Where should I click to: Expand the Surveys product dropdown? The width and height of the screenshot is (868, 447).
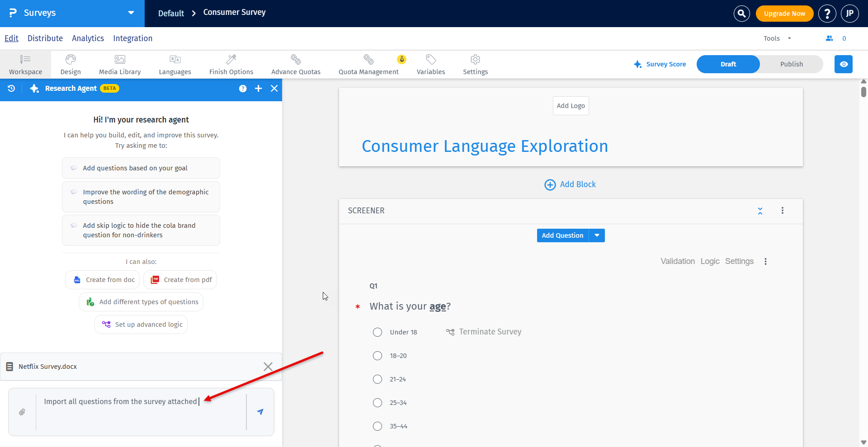[x=131, y=13]
